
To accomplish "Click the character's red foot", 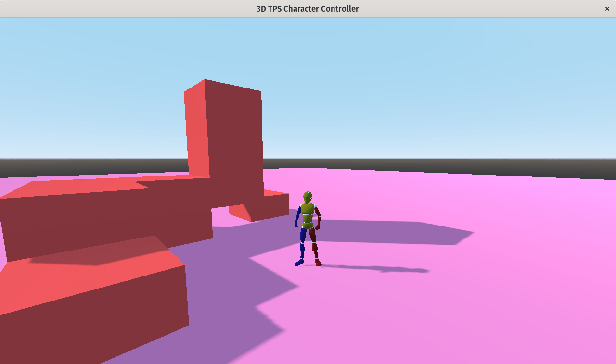I will 318,262.
